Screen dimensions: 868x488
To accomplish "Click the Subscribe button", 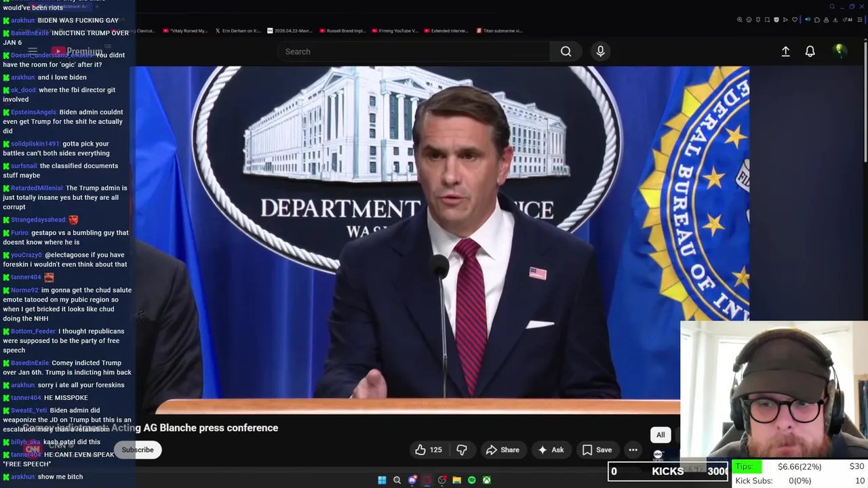I will pyautogui.click(x=138, y=450).
